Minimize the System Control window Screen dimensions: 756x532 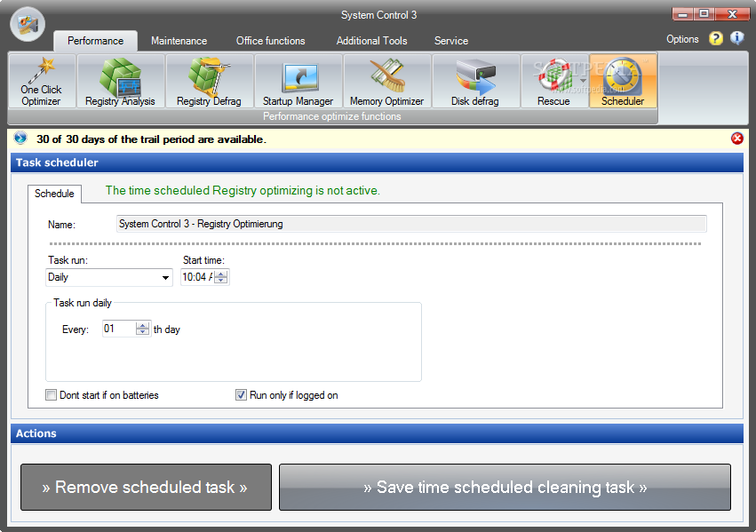pyautogui.click(x=682, y=14)
